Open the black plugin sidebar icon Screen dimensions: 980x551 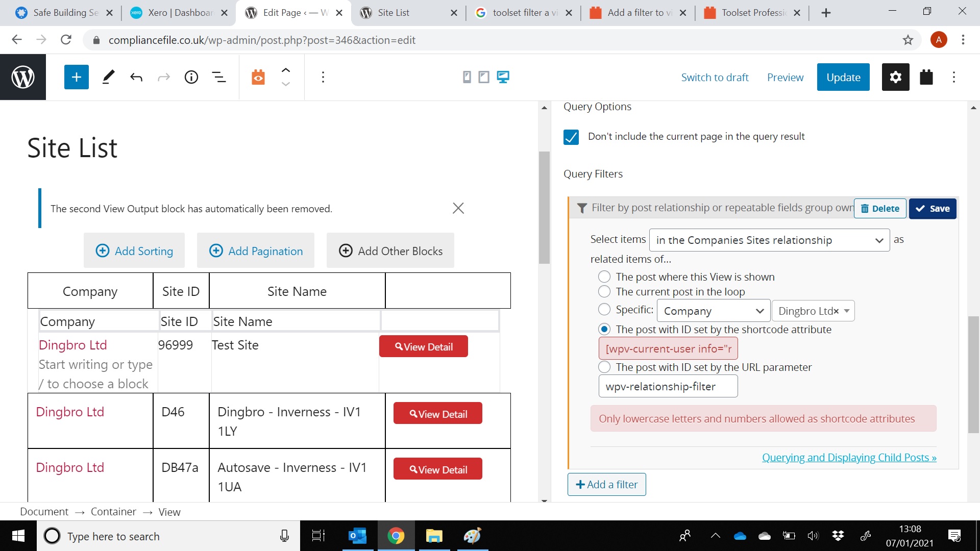(x=926, y=77)
